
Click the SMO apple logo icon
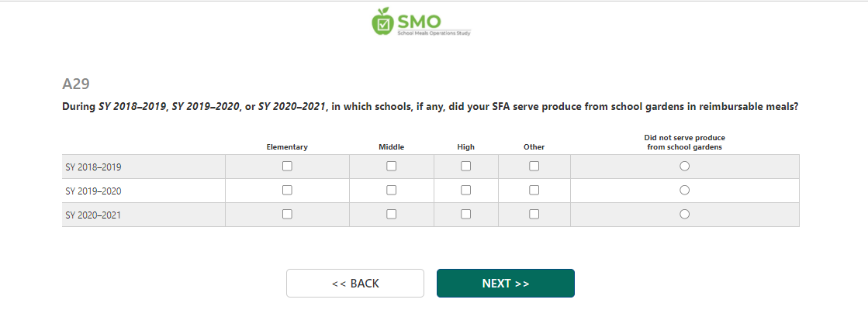(x=382, y=21)
